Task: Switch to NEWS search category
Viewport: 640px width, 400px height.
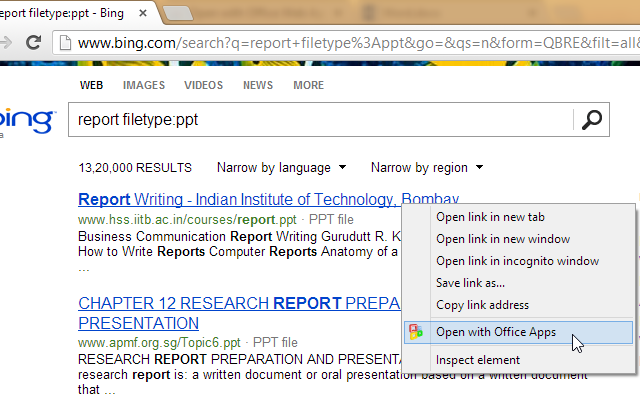Action: (258, 85)
